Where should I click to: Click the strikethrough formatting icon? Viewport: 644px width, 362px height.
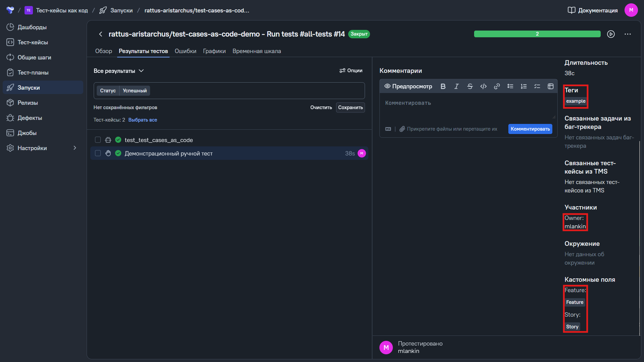[x=470, y=86]
